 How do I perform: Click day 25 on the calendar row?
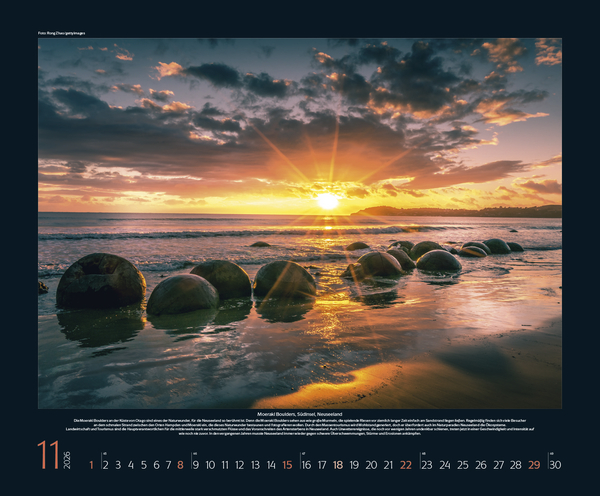pyautogui.click(x=463, y=464)
